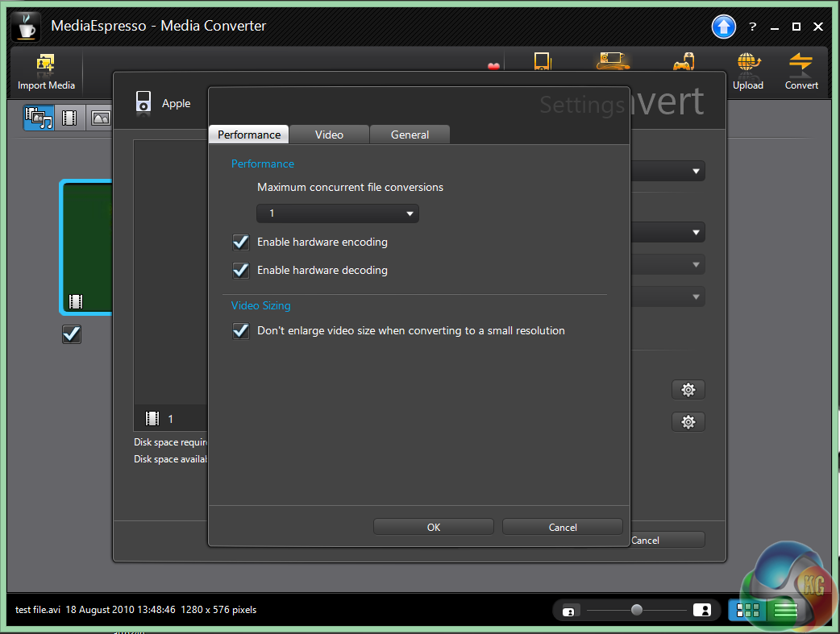840x634 pixels.
Task: Switch to thumbnail grid view
Action: tap(747, 611)
